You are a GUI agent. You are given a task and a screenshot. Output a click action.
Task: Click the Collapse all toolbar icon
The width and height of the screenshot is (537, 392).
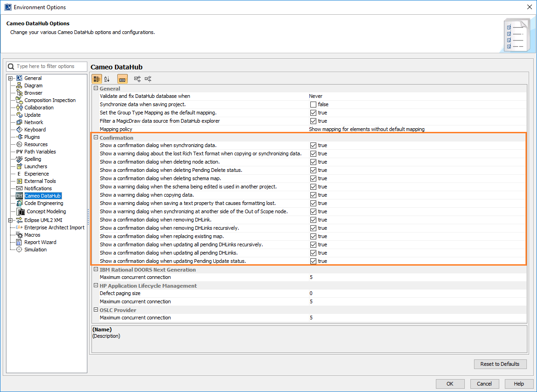pos(148,79)
